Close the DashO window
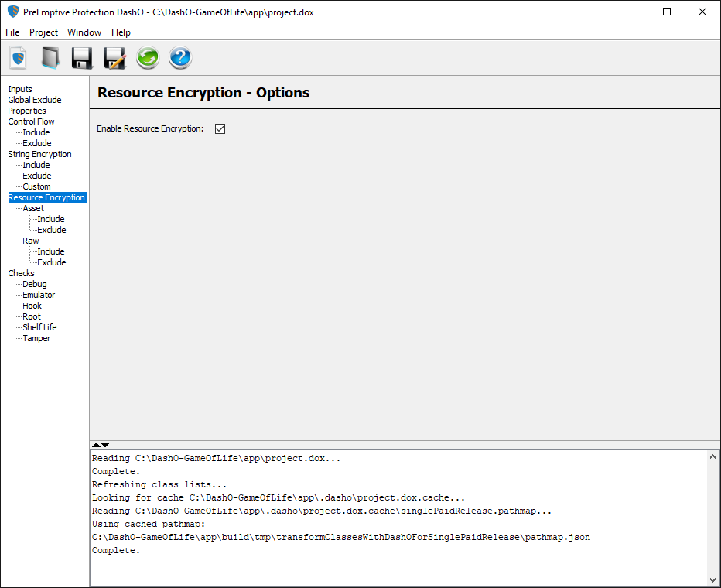This screenshot has width=721, height=588. click(702, 12)
